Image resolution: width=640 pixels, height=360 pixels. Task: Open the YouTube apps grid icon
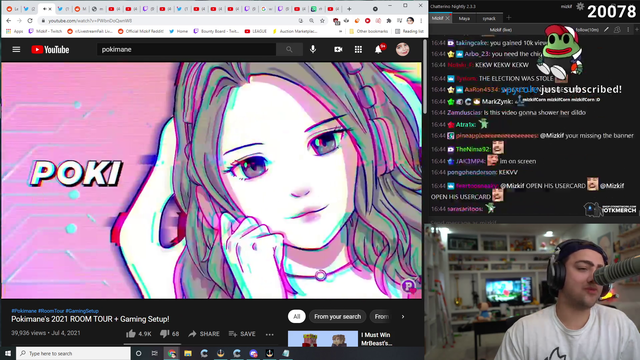[x=358, y=49]
